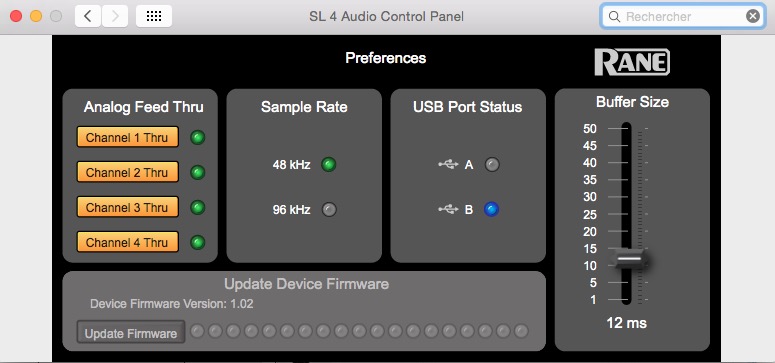This screenshot has width=775, height=363.
Task: Toggle Channel 1 Thru
Action: (128, 137)
